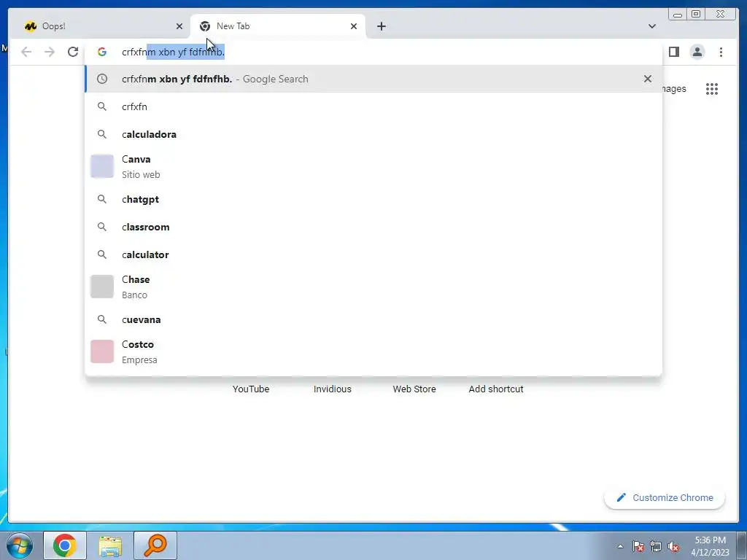This screenshot has height=560, width=747.
Task: Click the magnifier icon beside calculadora
Action: pyautogui.click(x=102, y=134)
